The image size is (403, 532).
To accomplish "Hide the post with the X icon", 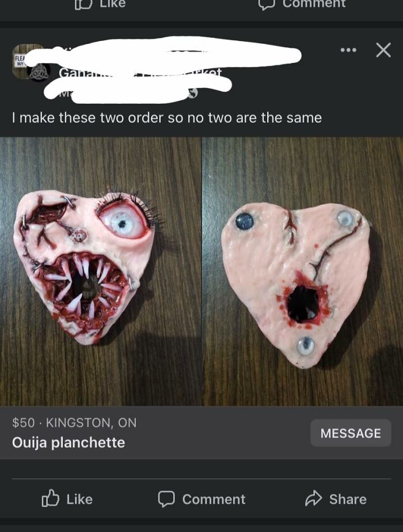I will coord(383,50).
